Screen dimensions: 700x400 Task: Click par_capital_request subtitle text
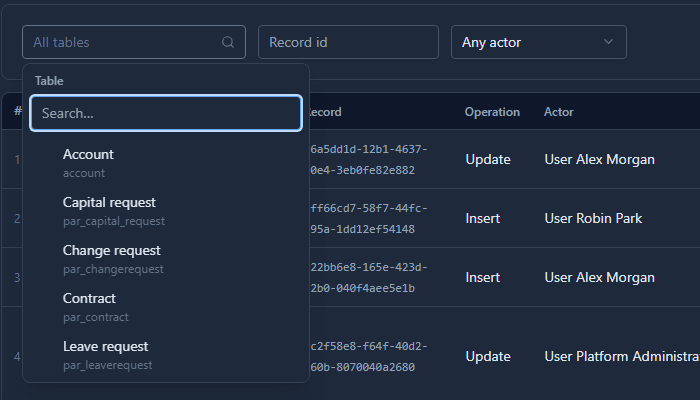click(114, 221)
